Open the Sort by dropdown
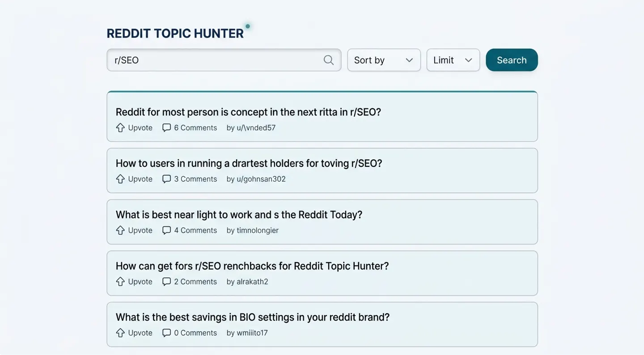 (384, 60)
